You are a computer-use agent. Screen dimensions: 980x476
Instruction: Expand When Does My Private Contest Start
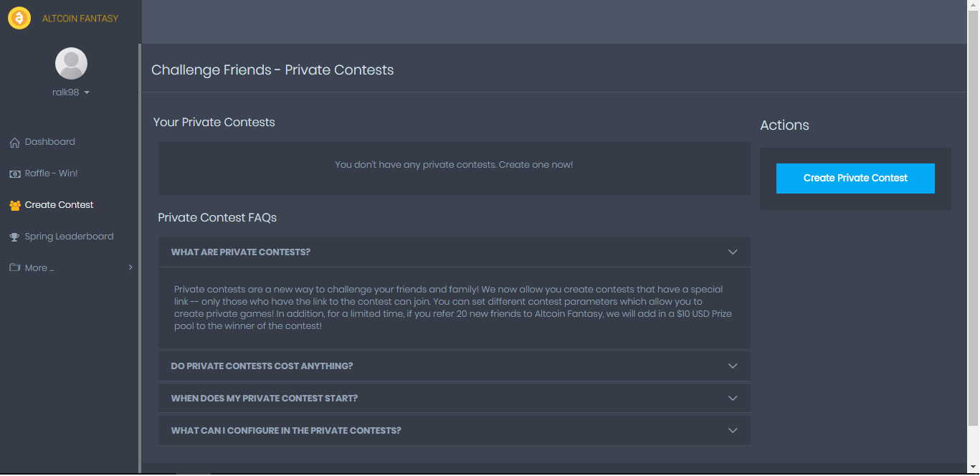pyautogui.click(x=455, y=399)
